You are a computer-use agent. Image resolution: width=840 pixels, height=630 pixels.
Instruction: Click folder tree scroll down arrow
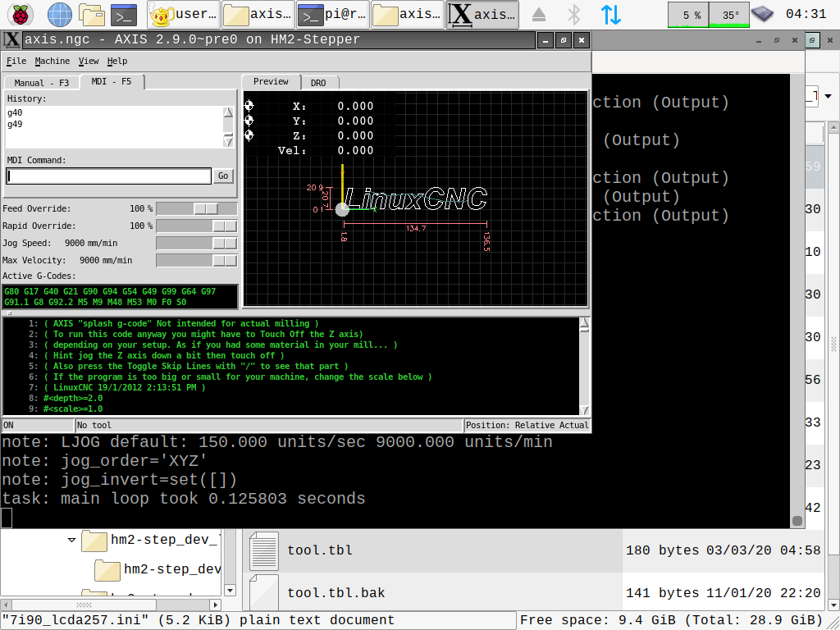[230, 591]
